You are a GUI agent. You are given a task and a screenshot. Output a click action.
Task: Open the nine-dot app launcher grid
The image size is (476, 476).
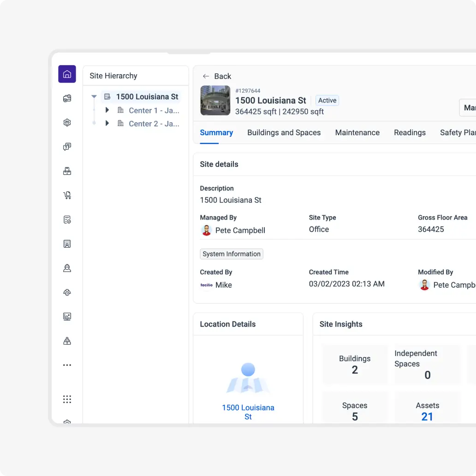pyautogui.click(x=67, y=399)
